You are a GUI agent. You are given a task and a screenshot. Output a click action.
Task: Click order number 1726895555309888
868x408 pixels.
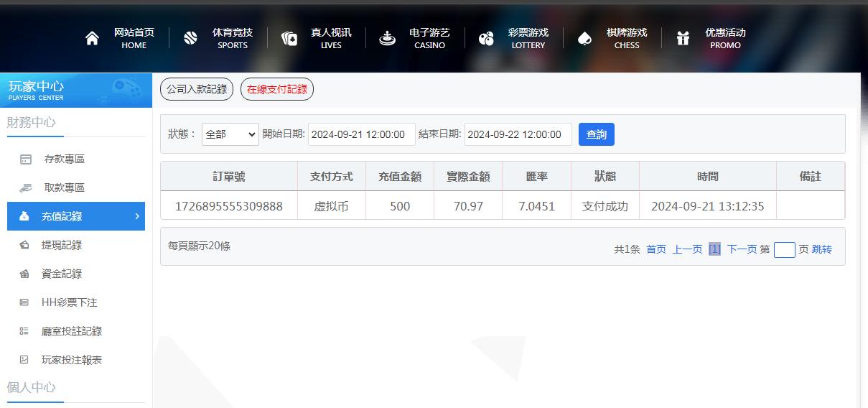coord(229,206)
